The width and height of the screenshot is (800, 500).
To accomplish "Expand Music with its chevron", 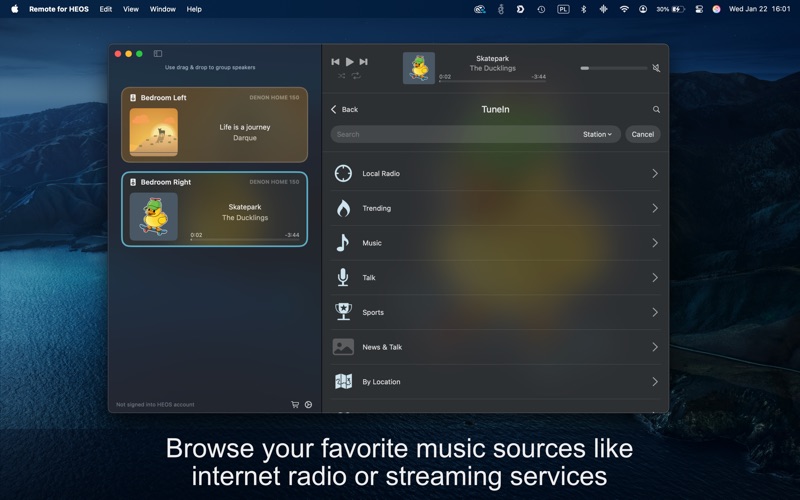I will tap(655, 243).
